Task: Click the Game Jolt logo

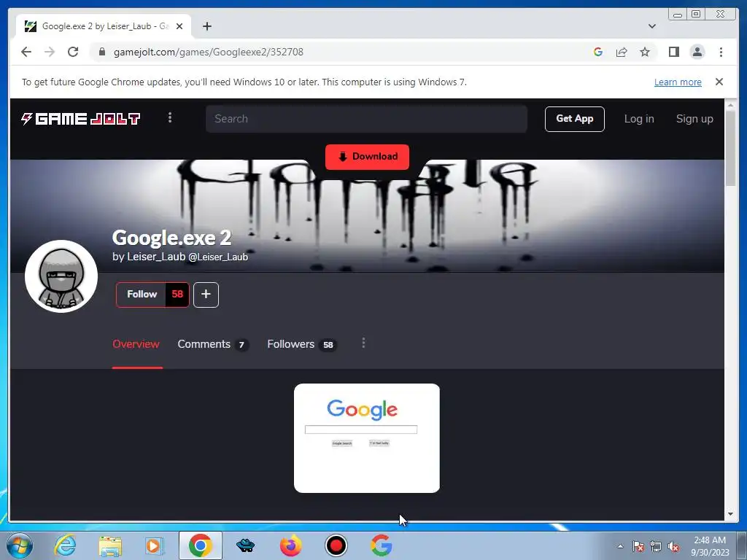Action: pos(80,119)
